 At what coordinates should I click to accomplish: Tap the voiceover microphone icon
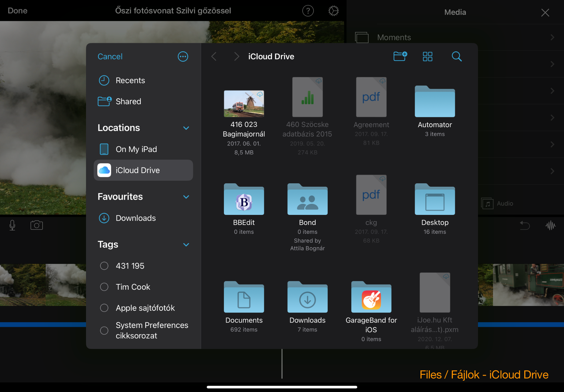12,225
